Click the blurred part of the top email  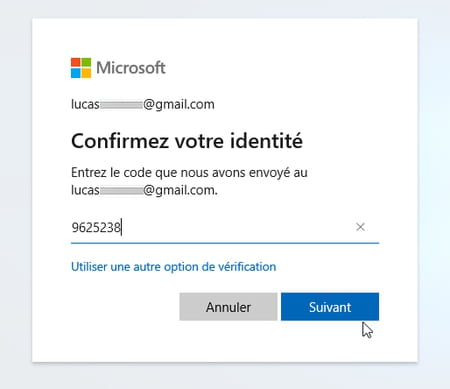[121, 105]
